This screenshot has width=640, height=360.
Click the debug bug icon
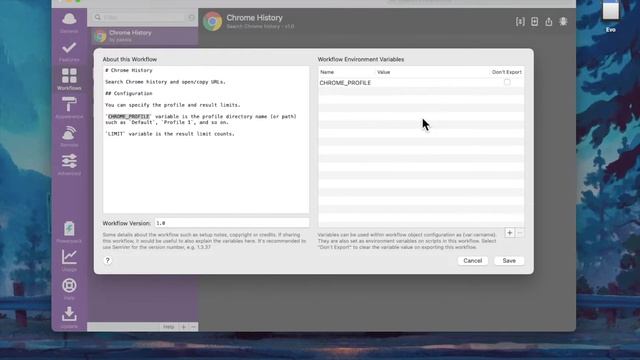click(x=563, y=22)
